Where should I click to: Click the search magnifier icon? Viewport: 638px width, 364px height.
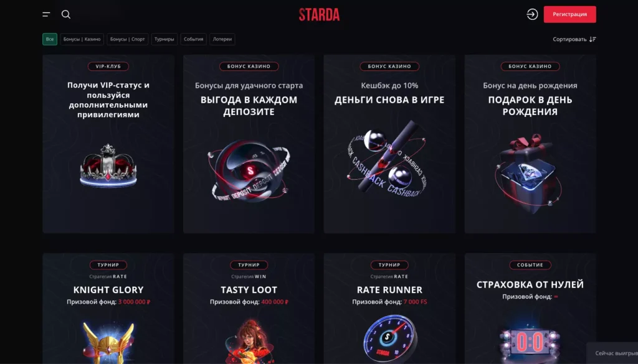(65, 14)
